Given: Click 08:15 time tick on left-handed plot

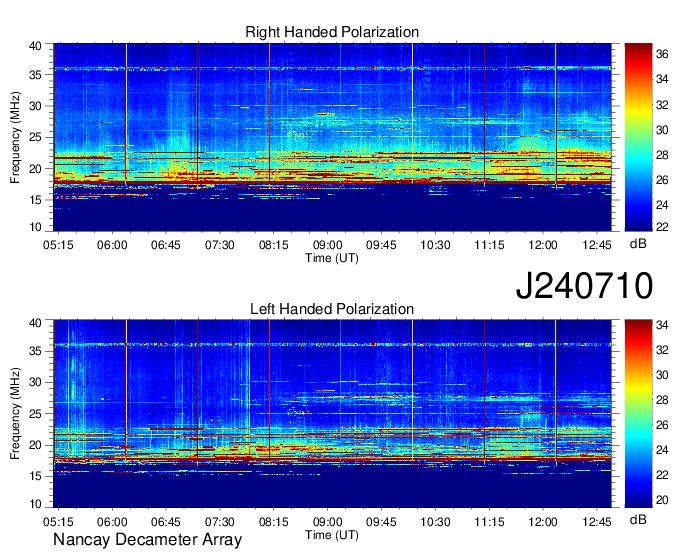Looking at the screenshot, I should [274, 522].
